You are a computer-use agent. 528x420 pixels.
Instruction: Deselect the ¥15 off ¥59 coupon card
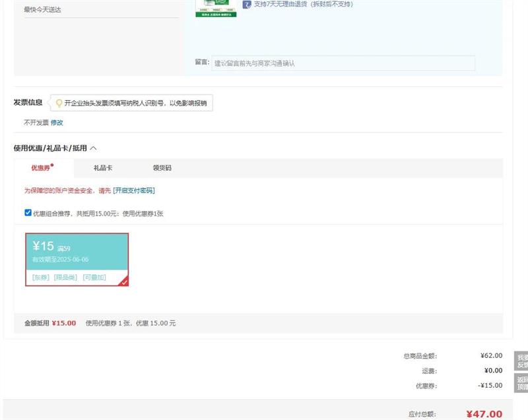coord(77,253)
